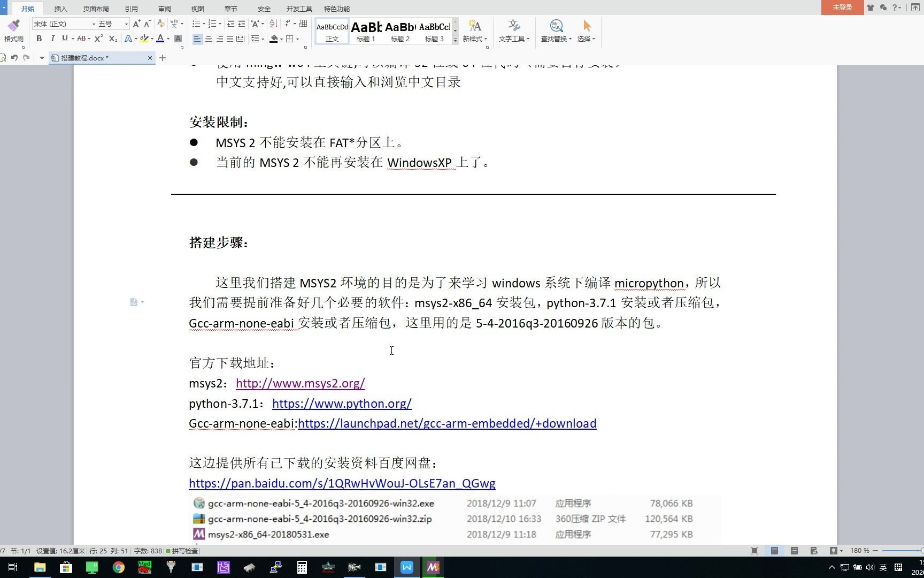
Task: Right-align the paragraph
Action: [219, 39]
